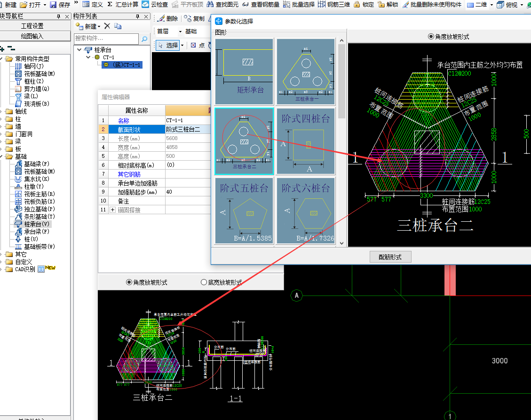Select 角度放坡形式 radio below property editor
This screenshot has height=420, width=531.
click(x=129, y=282)
